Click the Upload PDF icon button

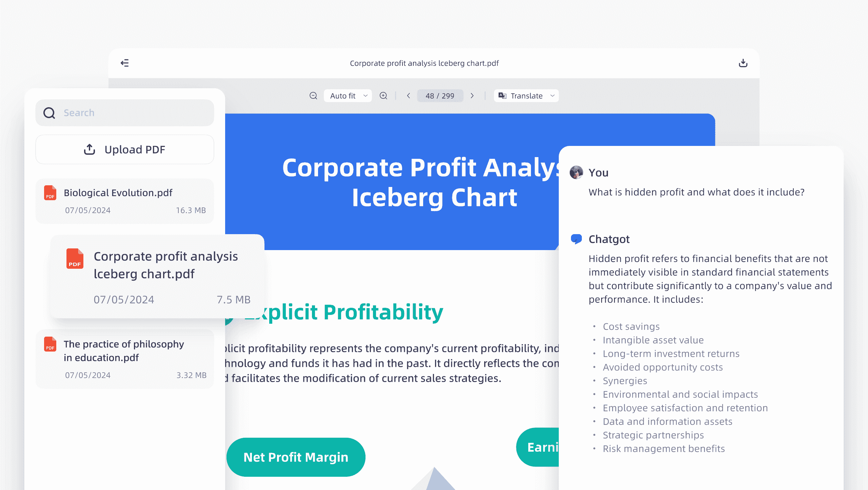pyautogui.click(x=90, y=150)
